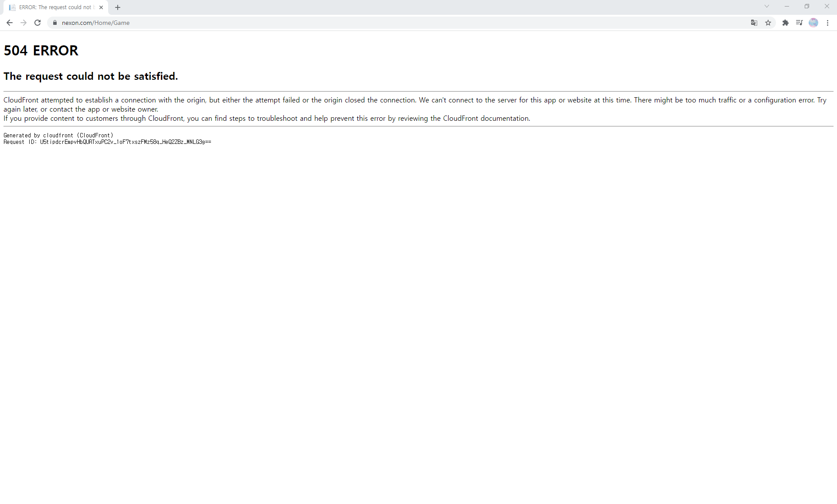The width and height of the screenshot is (837, 504).
Task: Open Chrome's three-dot menu
Action: 827,23
